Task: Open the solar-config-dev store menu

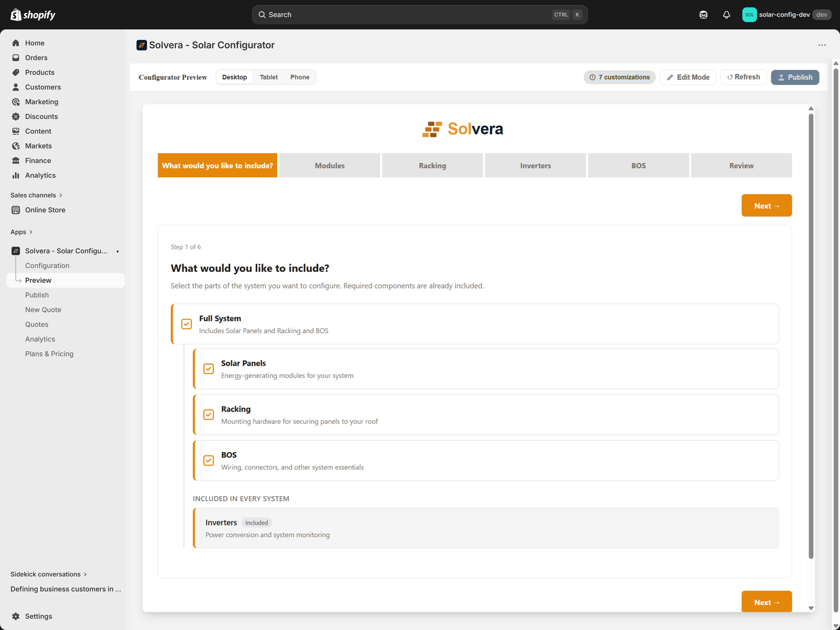Action: pyautogui.click(x=786, y=15)
